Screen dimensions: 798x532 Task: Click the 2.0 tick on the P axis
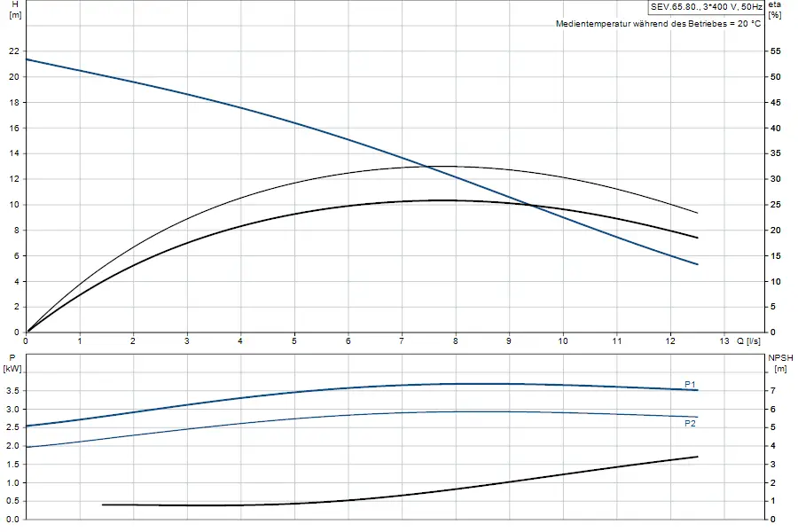click(x=12, y=446)
